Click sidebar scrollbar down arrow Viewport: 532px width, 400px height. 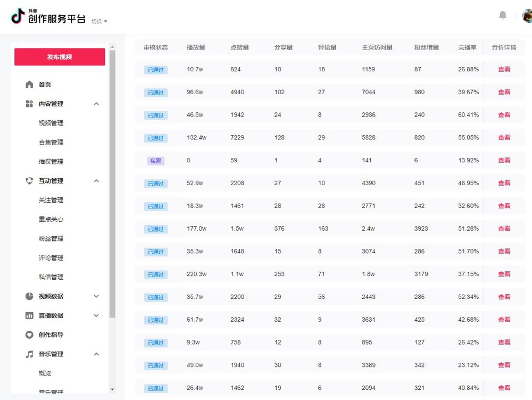tap(112, 389)
